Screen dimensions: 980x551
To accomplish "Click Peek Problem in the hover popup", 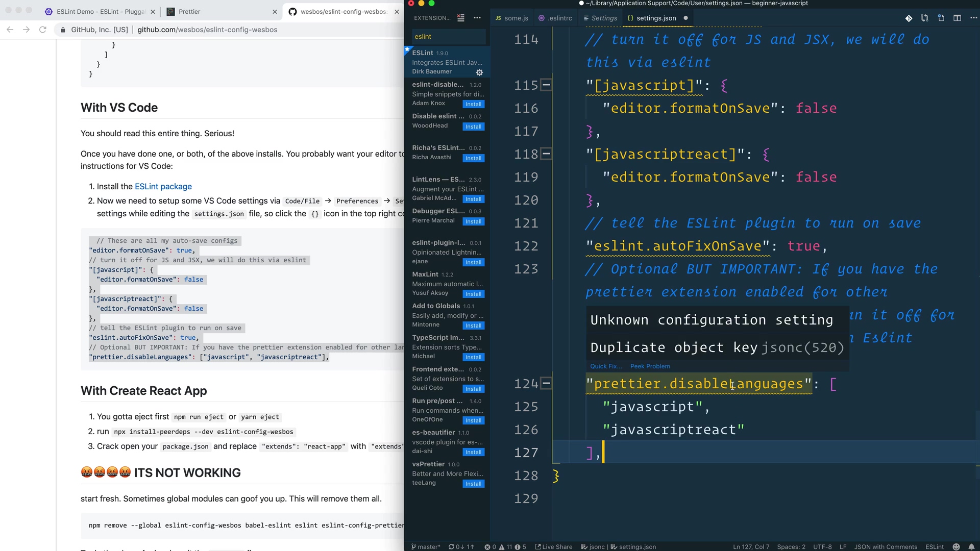I will click(x=650, y=366).
